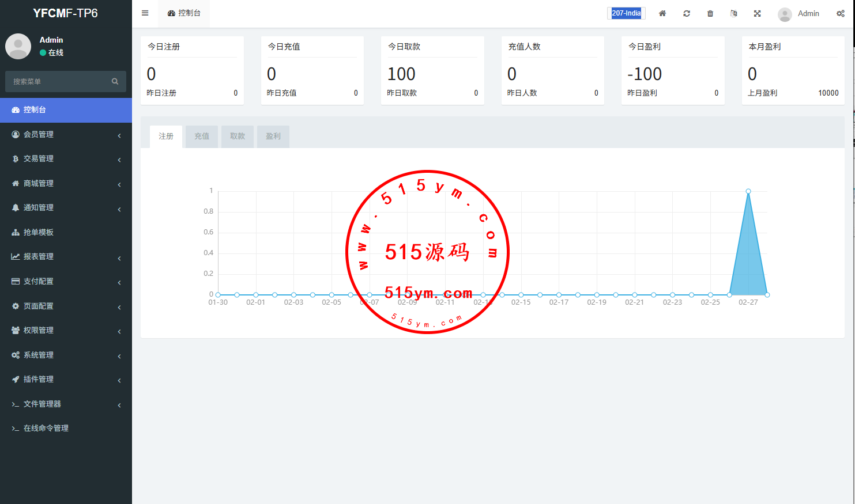The width and height of the screenshot is (855, 504).
Task: Click the search magnifier in sidebar
Action: click(115, 82)
